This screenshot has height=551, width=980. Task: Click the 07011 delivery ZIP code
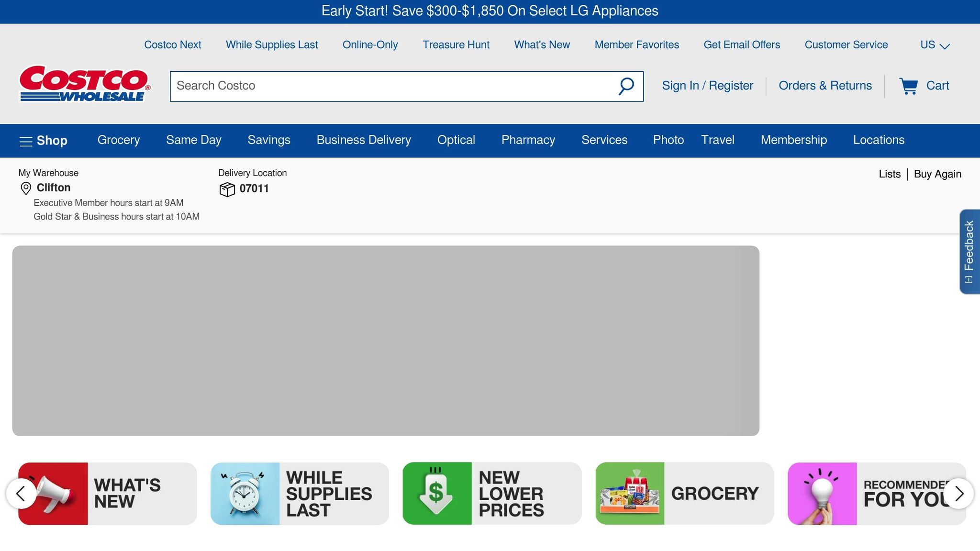click(254, 189)
